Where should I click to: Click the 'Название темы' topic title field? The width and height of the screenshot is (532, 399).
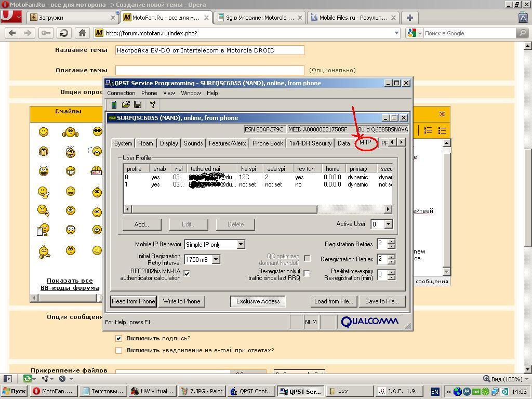(x=210, y=50)
